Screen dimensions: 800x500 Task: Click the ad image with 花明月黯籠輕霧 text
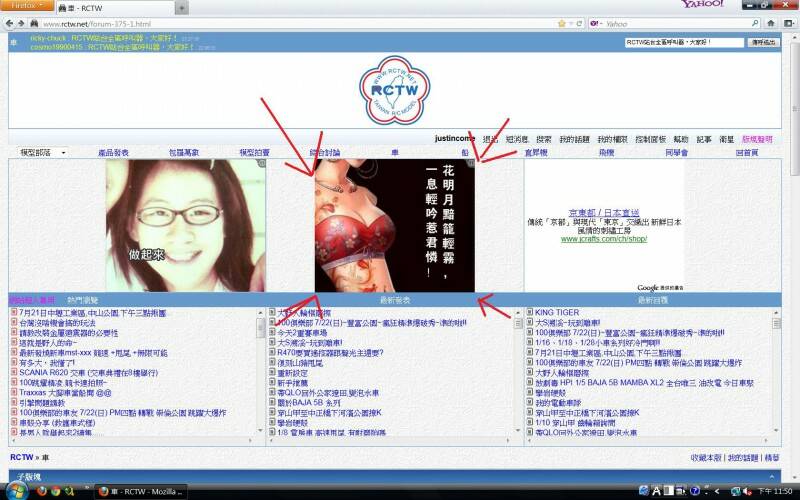(x=394, y=226)
